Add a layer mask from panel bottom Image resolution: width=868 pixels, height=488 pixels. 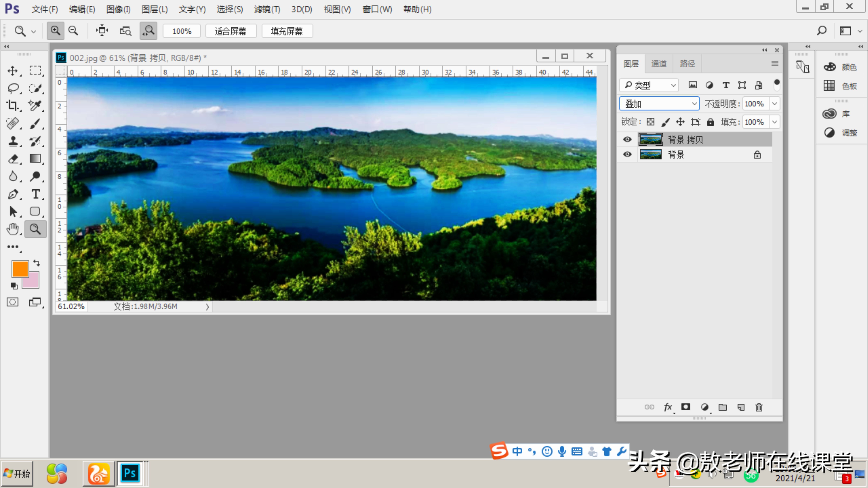pos(686,407)
